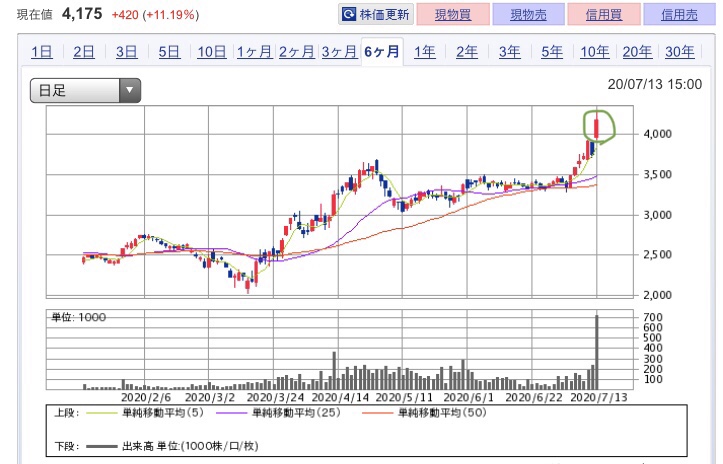The height and width of the screenshot is (464, 723).
Task: Show the 10年 chart range
Action: coord(594,52)
